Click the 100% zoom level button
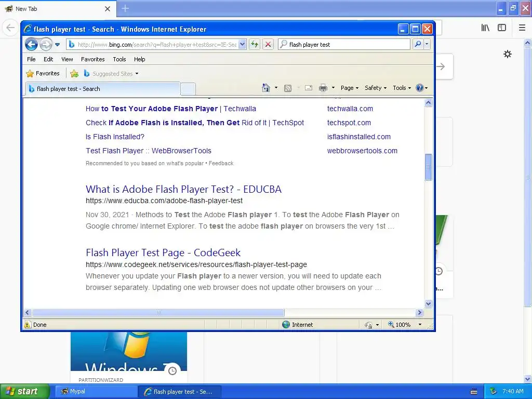 coord(400,324)
